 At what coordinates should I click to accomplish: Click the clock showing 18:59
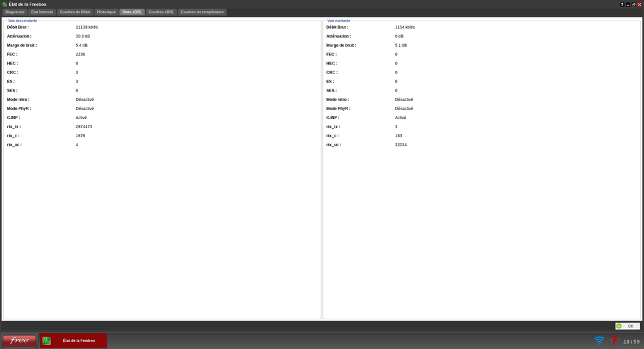[x=631, y=342]
